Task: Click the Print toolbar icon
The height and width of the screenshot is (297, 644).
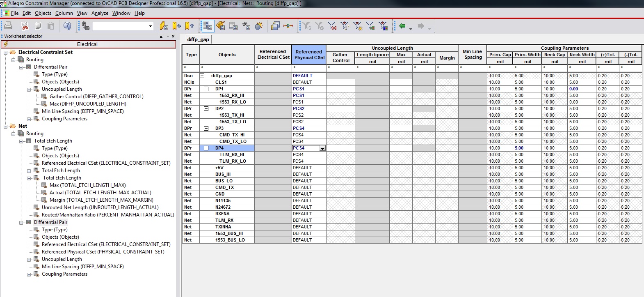Action: 8,26
